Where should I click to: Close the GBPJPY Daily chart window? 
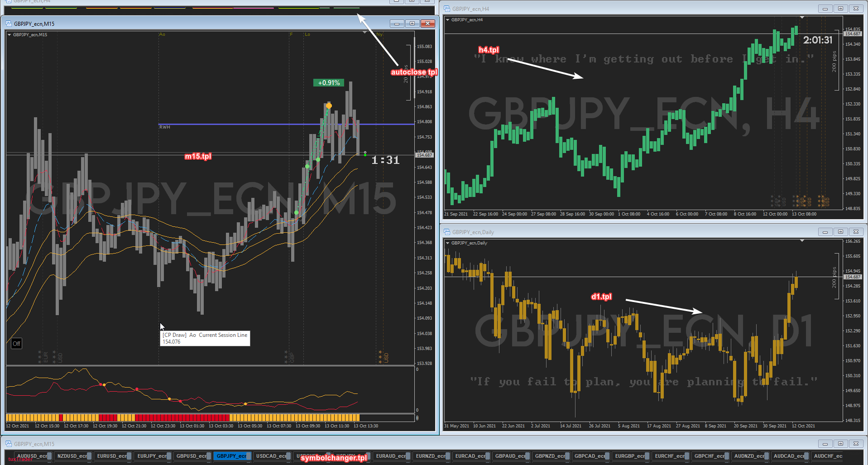click(x=856, y=232)
